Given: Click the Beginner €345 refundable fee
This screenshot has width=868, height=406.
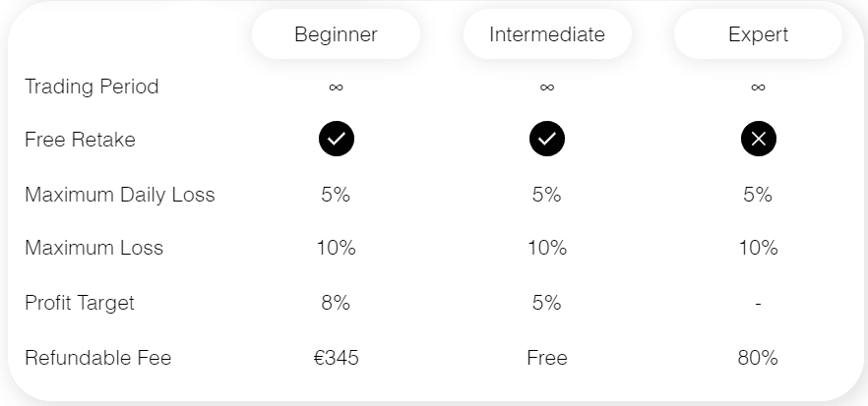Looking at the screenshot, I should [x=336, y=358].
